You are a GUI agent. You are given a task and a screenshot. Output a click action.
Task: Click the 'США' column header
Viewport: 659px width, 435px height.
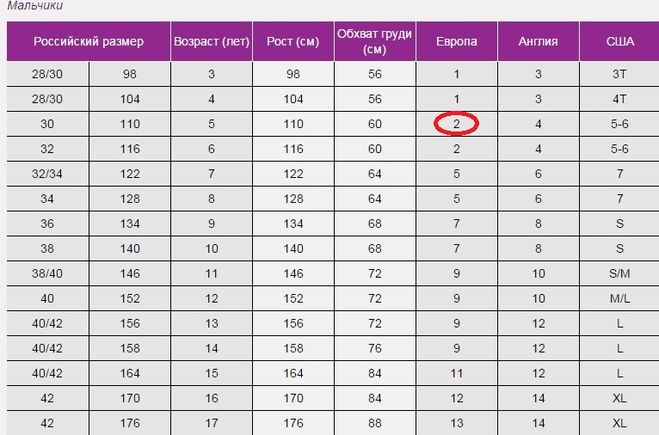point(620,42)
